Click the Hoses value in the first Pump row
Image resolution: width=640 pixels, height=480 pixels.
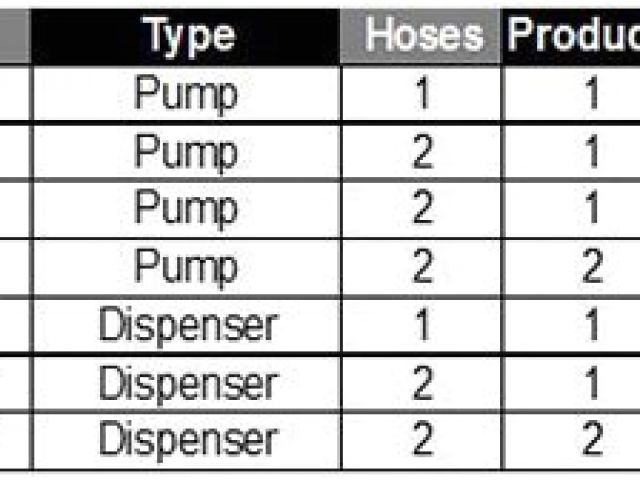(423, 95)
